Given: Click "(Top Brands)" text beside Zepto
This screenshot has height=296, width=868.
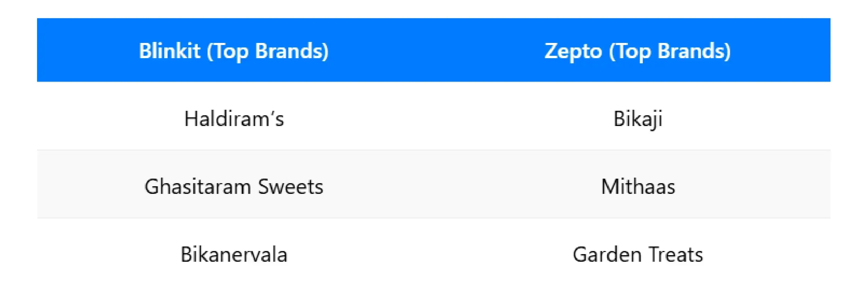Looking at the screenshot, I should (670, 51).
